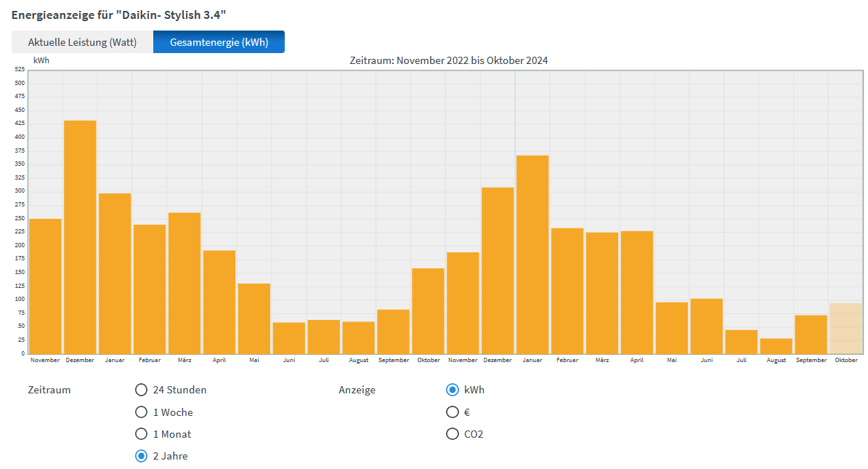This screenshot has height=469, width=868.
Task: Click the second Juni bar in 2024
Action: (706, 326)
